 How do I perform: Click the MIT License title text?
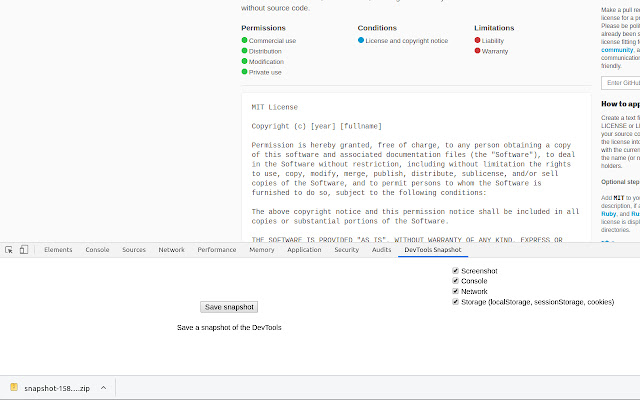[x=275, y=107]
